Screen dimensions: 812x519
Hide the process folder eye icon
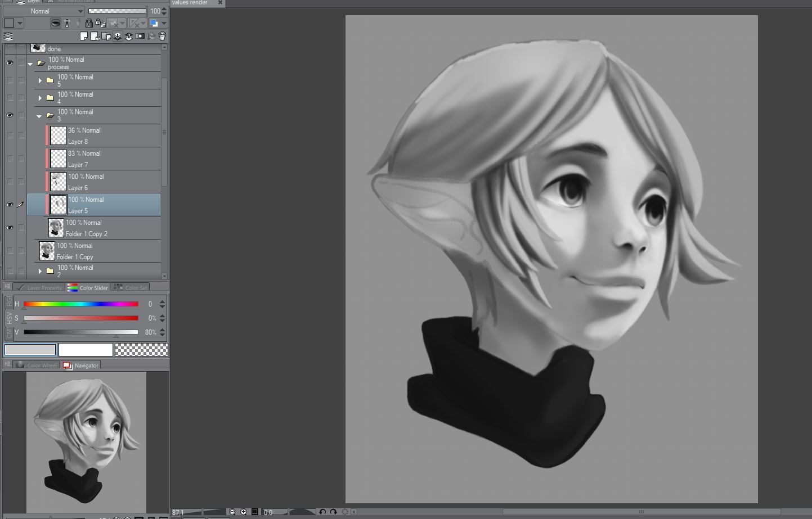click(10, 63)
